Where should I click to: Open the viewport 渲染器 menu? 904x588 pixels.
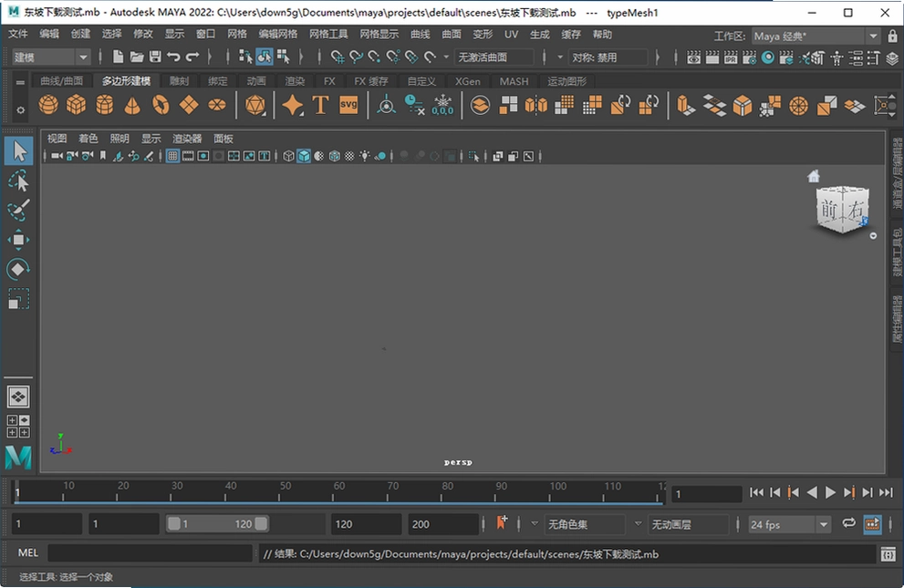click(x=187, y=139)
